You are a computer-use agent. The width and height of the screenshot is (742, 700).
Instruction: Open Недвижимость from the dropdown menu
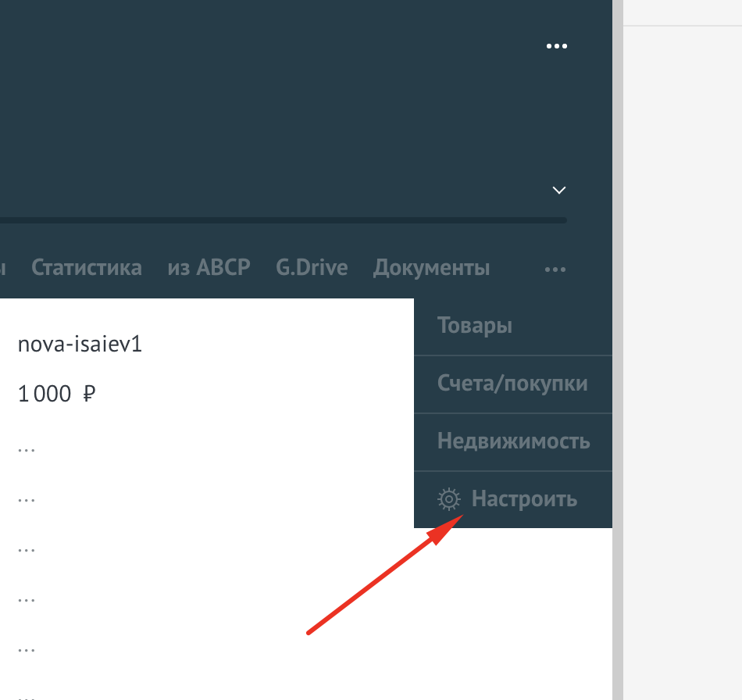click(513, 441)
